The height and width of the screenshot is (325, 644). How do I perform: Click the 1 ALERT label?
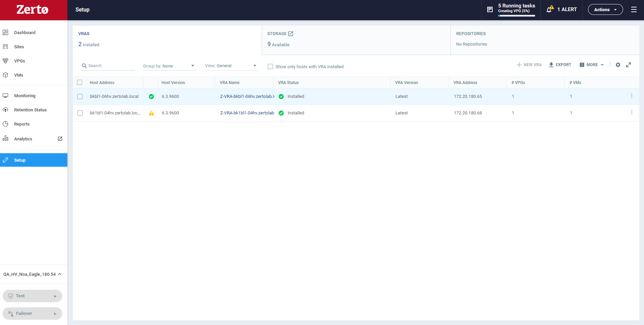[x=567, y=9]
